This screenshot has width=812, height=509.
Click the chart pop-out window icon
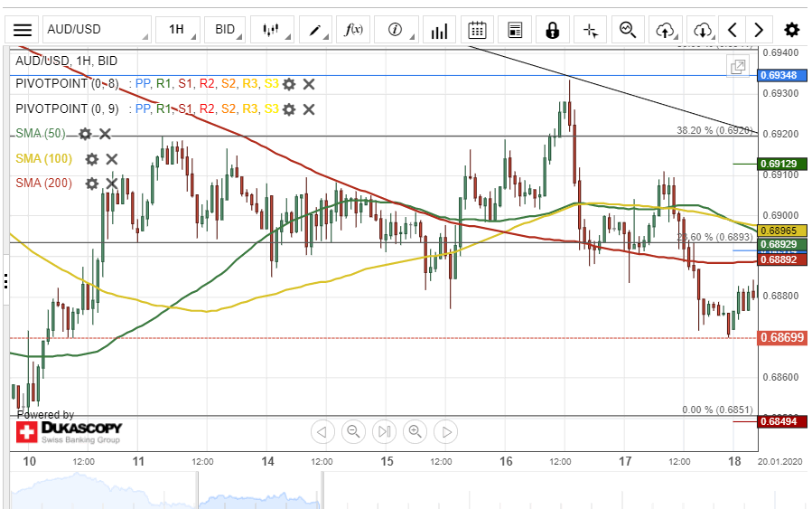coord(738,66)
